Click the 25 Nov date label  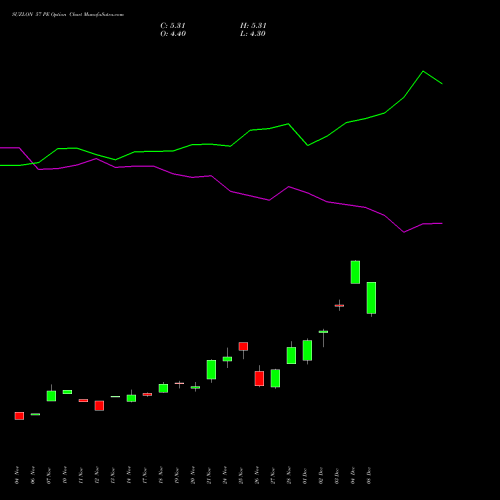241,475
